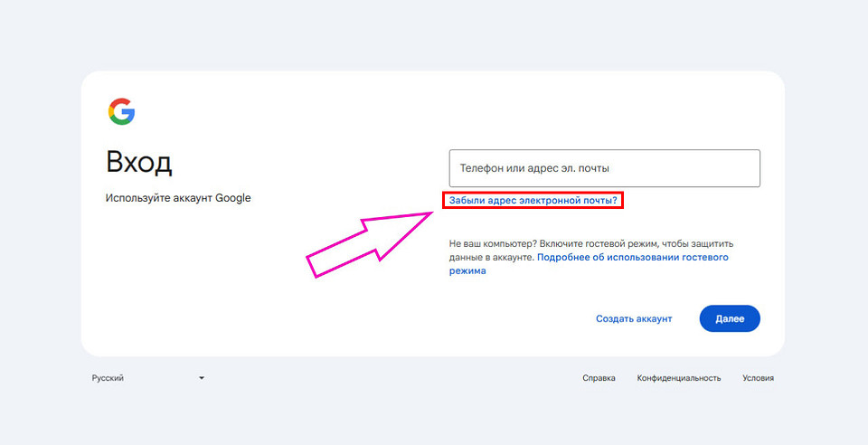Focus the Телефон или адрес эл. почты field
Screen dimensions: 868x445
(604, 168)
